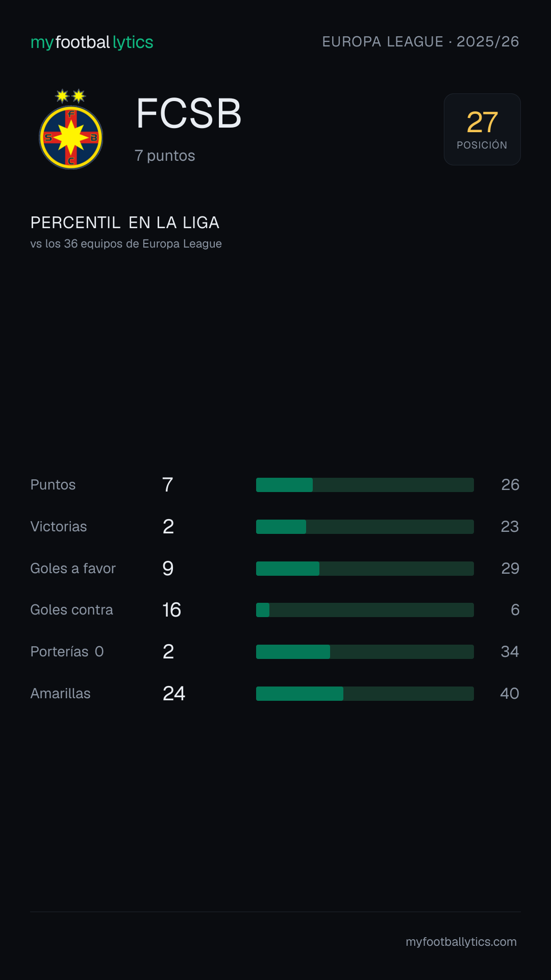
Task: Click the Europa League 2025/26 label
Action: [x=420, y=41]
